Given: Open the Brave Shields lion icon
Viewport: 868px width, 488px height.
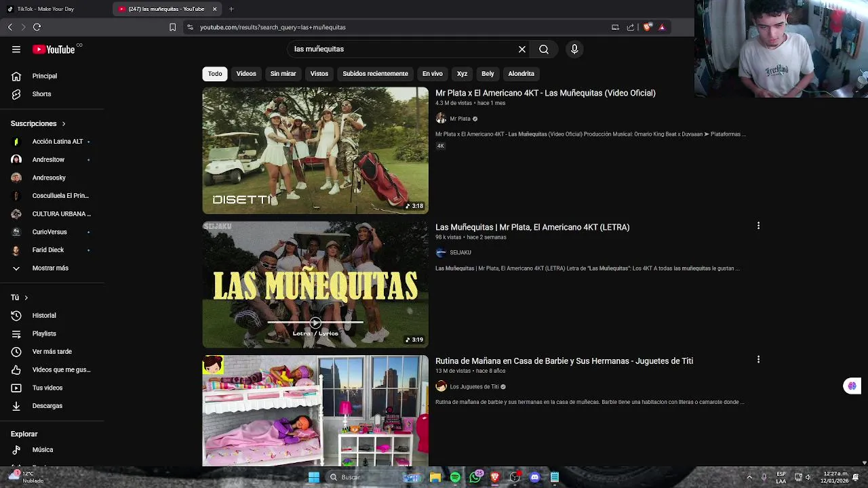Looking at the screenshot, I should pos(647,27).
